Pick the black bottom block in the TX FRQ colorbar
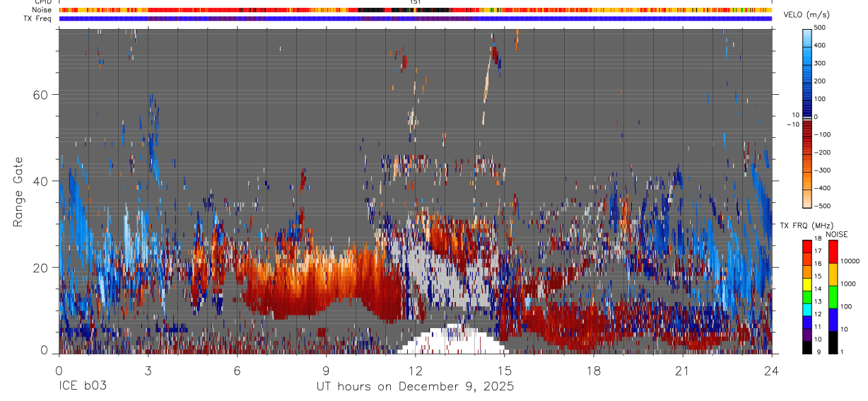Viewport: 868px width, 401px height. pyautogui.click(x=807, y=347)
